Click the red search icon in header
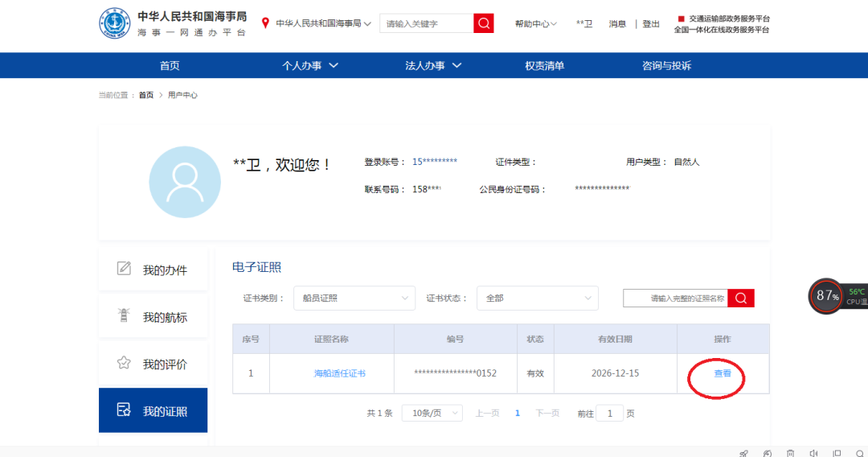Viewport: 868px width, 457px height. pyautogui.click(x=484, y=23)
